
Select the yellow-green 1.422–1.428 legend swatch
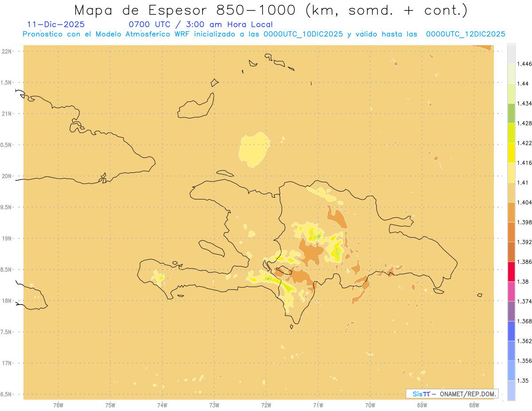click(511, 133)
